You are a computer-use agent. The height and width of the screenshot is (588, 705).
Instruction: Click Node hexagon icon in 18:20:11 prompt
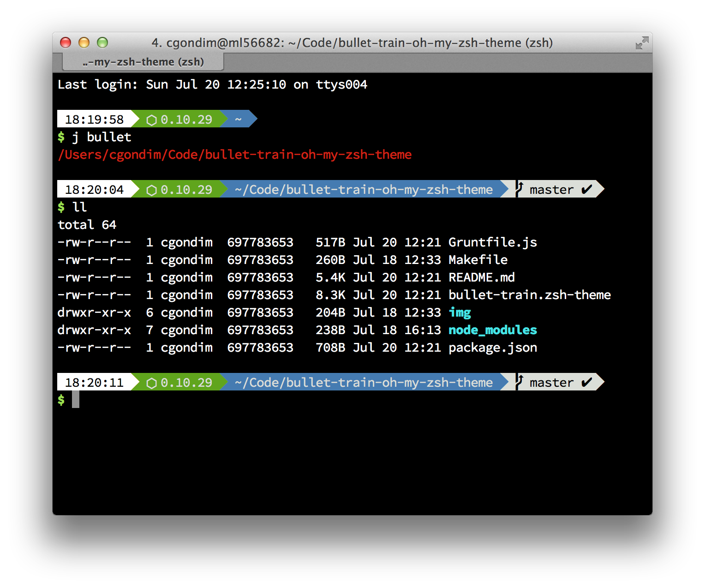click(x=151, y=383)
